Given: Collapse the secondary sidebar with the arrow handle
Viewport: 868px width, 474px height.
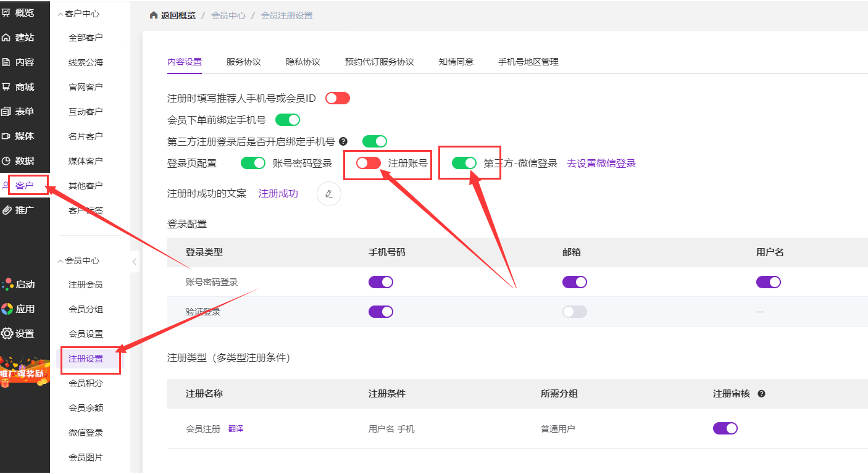Looking at the screenshot, I should pos(135,262).
